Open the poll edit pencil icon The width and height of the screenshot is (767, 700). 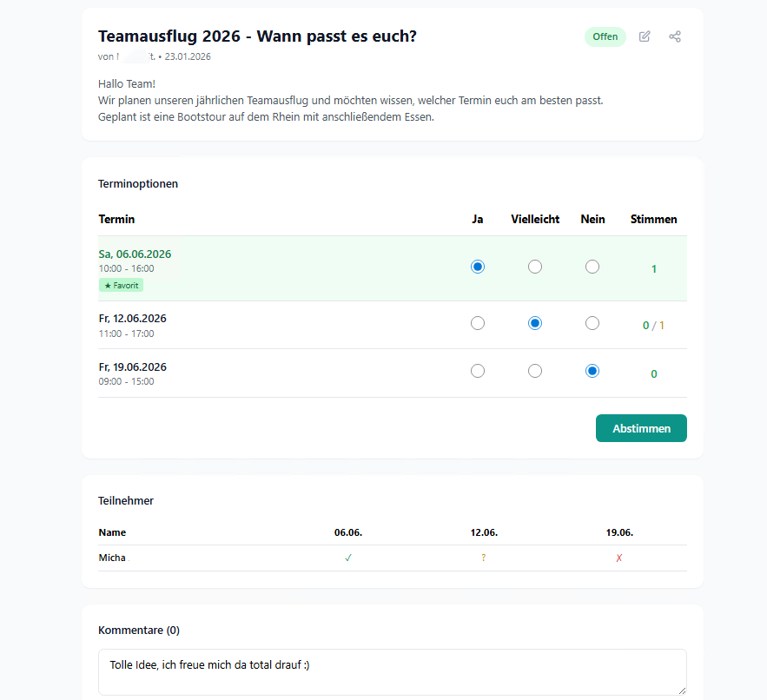pos(645,36)
